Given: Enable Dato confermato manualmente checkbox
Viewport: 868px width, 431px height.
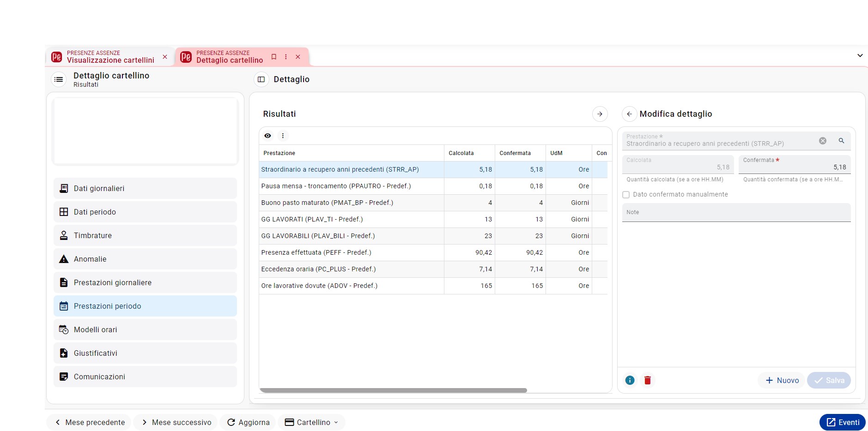Looking at the screenshot, I should point(626,195).
